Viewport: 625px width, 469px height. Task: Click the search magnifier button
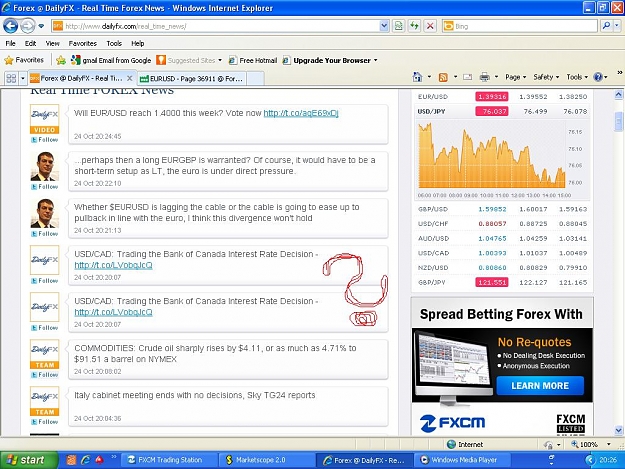(606, 26)
